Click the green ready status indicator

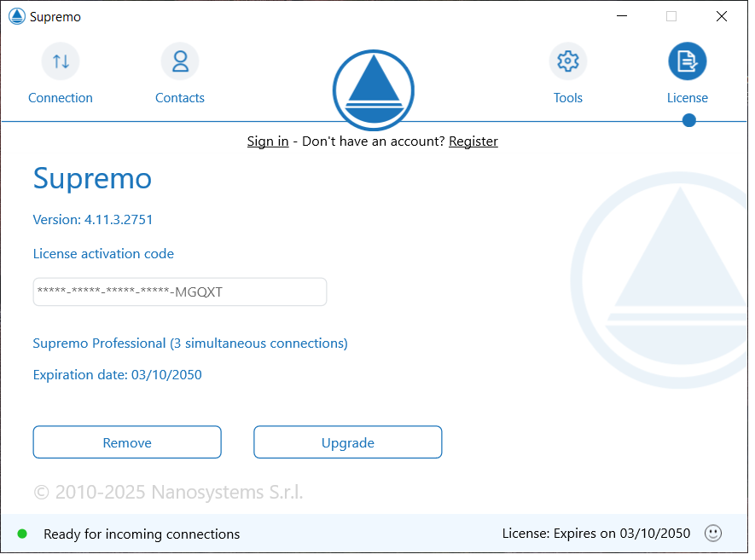(22, 534)
